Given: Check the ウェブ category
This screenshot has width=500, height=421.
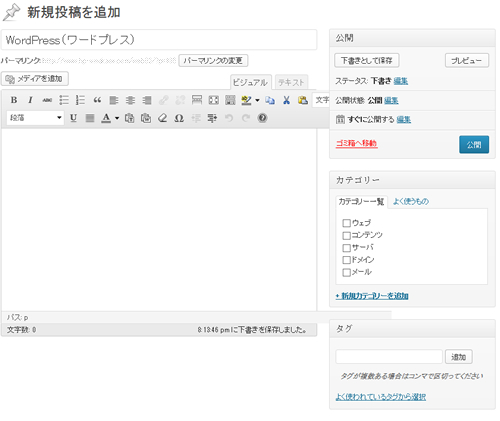Looking at the screenshot, I should click(x=346, y=223).
